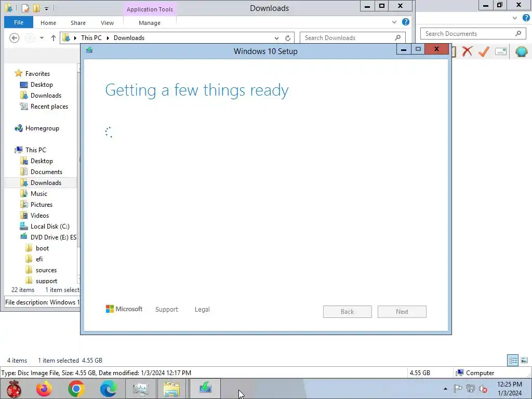Viewport: 532px width, 399px height.
Task: Open the File tab in Downloads window
Action: click(x=19, y=22)
